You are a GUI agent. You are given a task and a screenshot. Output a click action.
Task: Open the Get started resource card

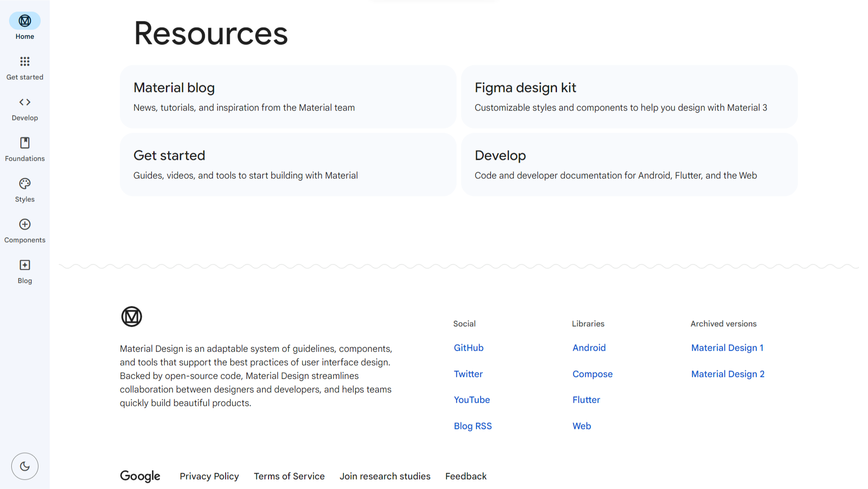[x=288, y=165]
